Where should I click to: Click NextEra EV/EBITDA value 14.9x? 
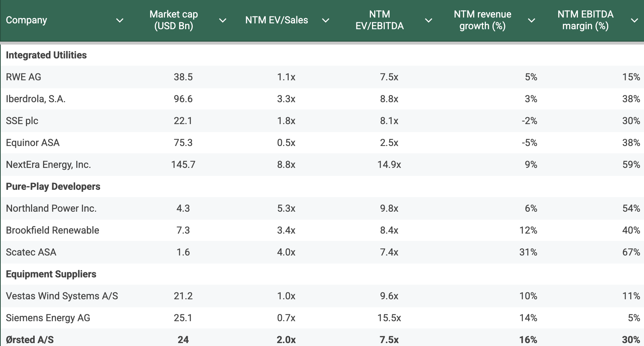[x=389, y=165]
